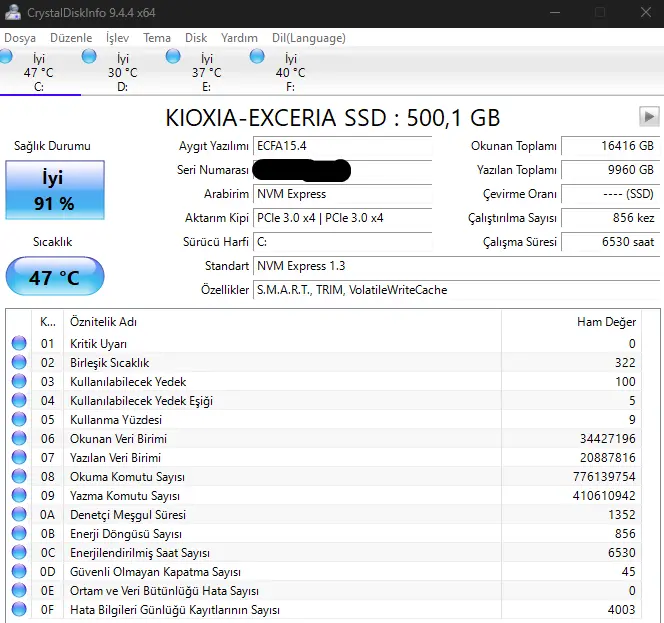This screenshot has width=664, height=623.
Task: Open the Tema menu
Action: point(157,38)
